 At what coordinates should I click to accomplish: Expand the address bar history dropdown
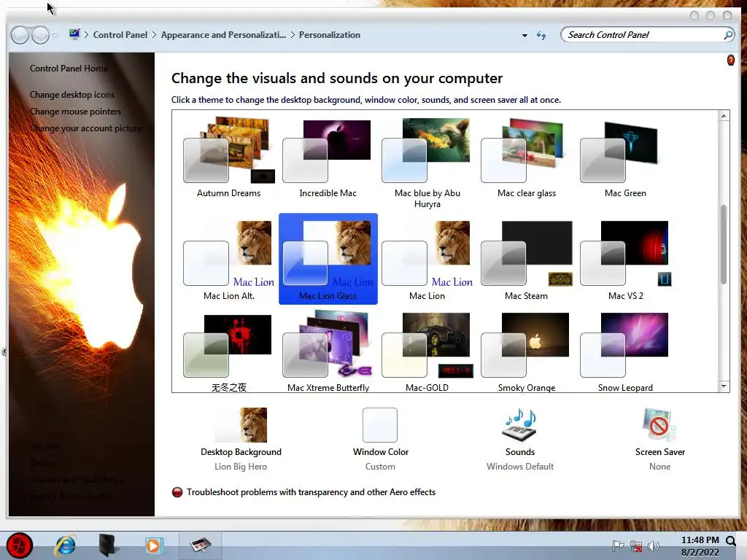[525, 35]
